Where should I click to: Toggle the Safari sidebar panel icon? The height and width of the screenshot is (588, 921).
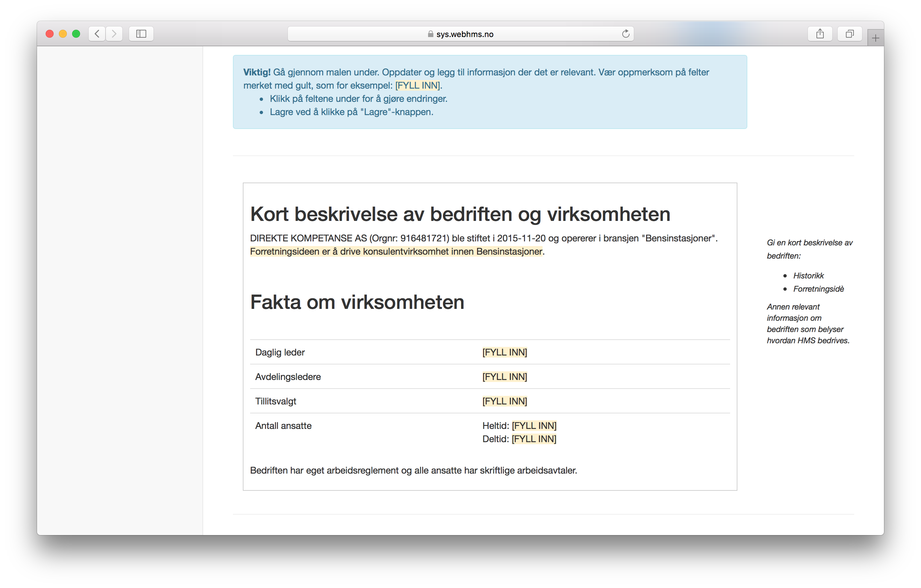(141, 34)
